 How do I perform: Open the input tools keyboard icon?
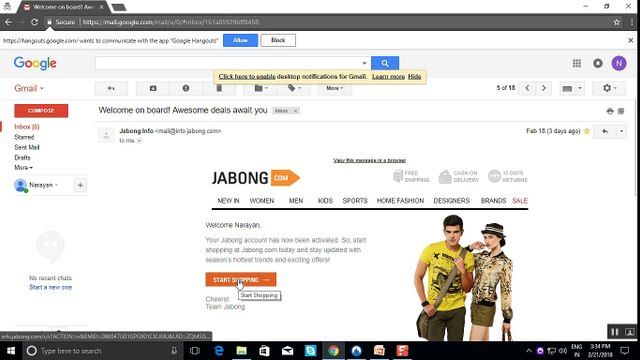tap(567, 88)
